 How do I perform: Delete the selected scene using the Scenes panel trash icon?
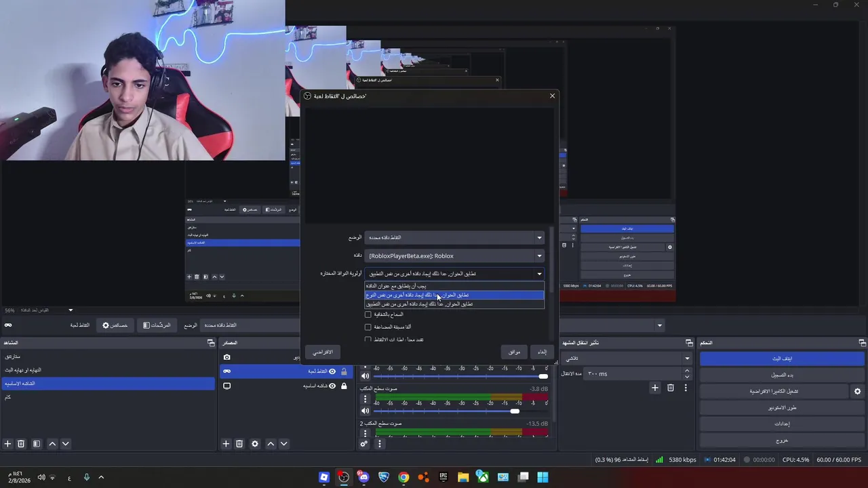[x=21, y=444]
